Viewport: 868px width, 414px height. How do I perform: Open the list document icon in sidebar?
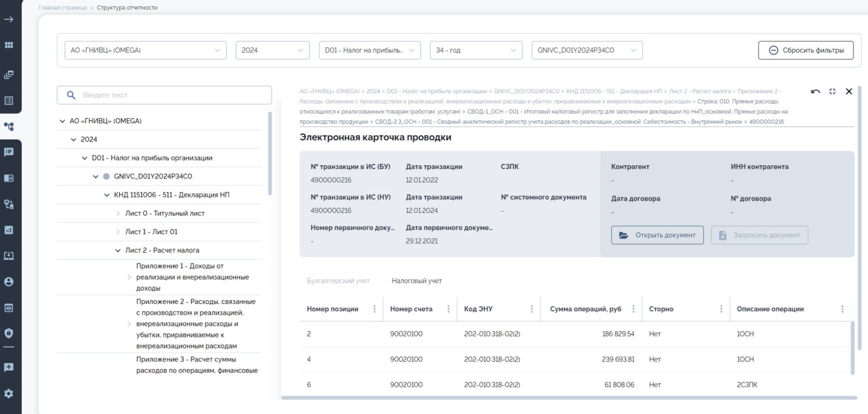9,101
